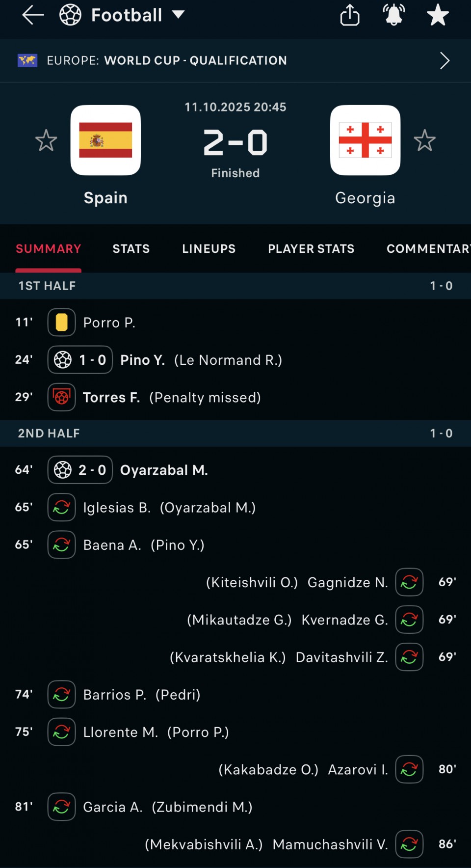Tap Porro P. yellow card icon
The height and width of the screenshot is (868, 471).
(x=61, y=323)
